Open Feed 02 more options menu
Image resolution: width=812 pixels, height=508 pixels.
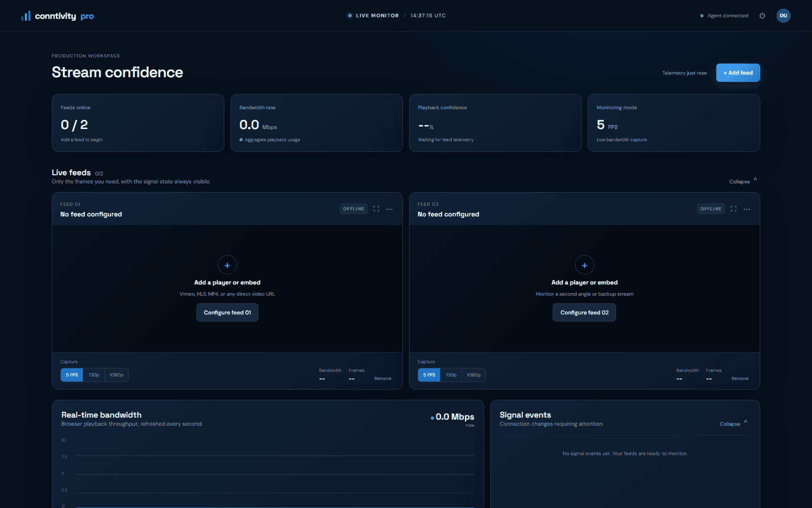pos(747,209)
